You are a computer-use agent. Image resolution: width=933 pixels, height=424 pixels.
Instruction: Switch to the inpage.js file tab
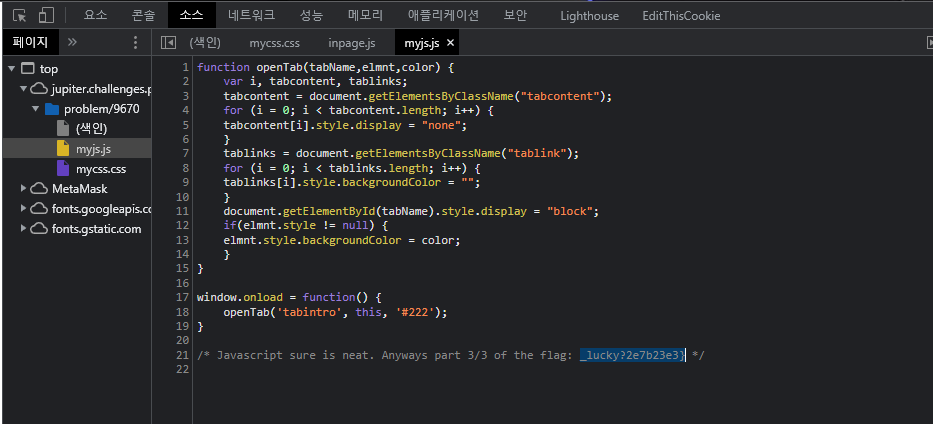352,43
